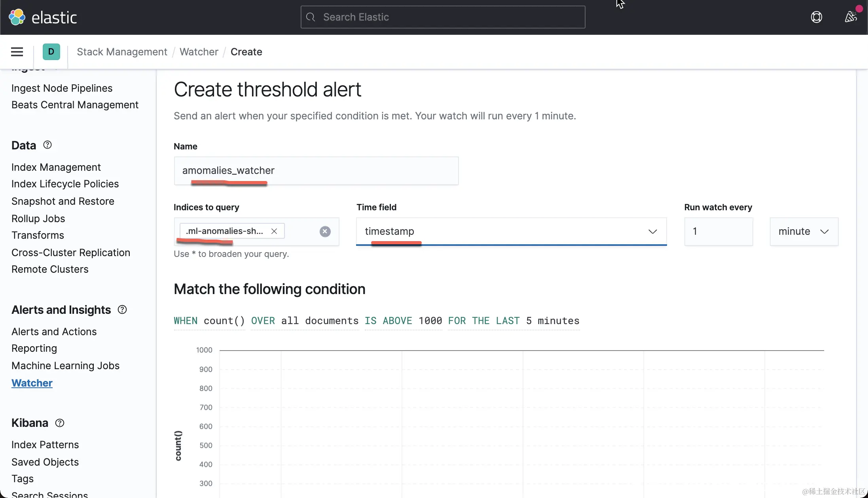Open the FOR THE LAST 5 minutes expression
Viewport: 868px width, 498px height.
point(514,321)
